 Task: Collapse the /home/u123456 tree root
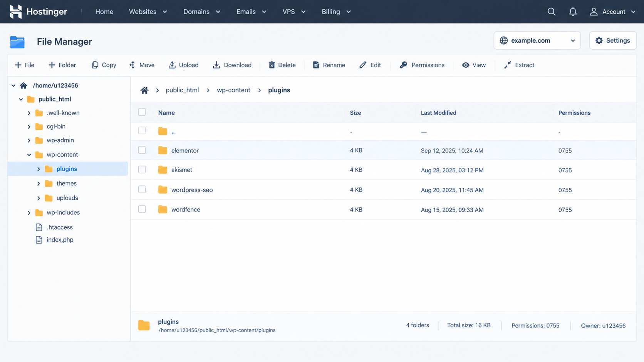tap(13, 85)
